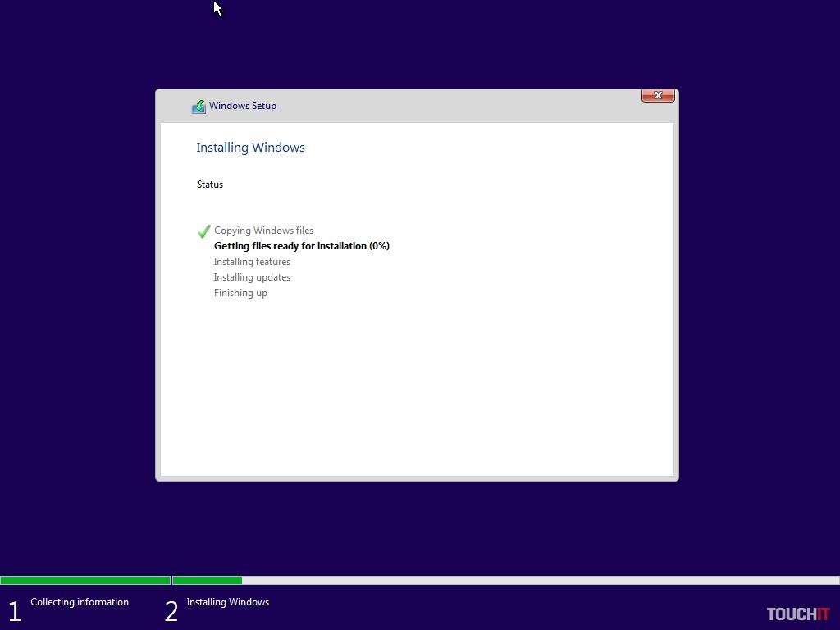This screenshot has width=840, height=630.
Task: Select the Installing updates step
Action: [252, 277]
